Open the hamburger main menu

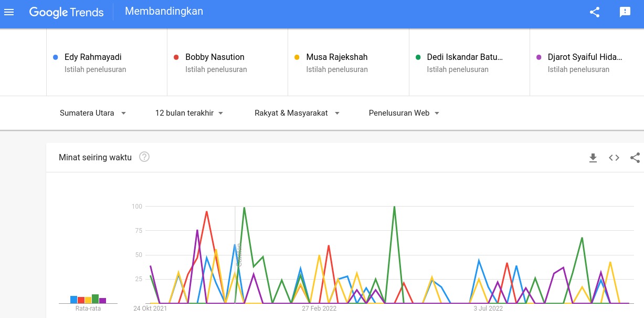point(9,12)
